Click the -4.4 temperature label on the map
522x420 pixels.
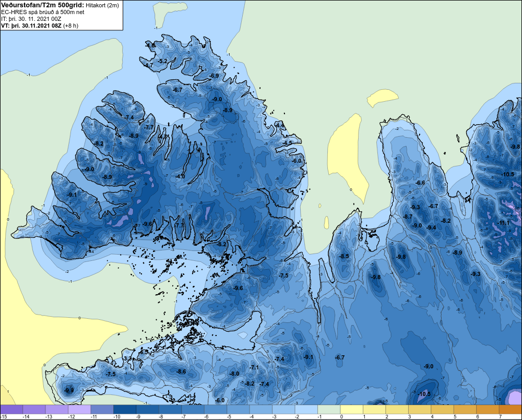click(280, 126)
